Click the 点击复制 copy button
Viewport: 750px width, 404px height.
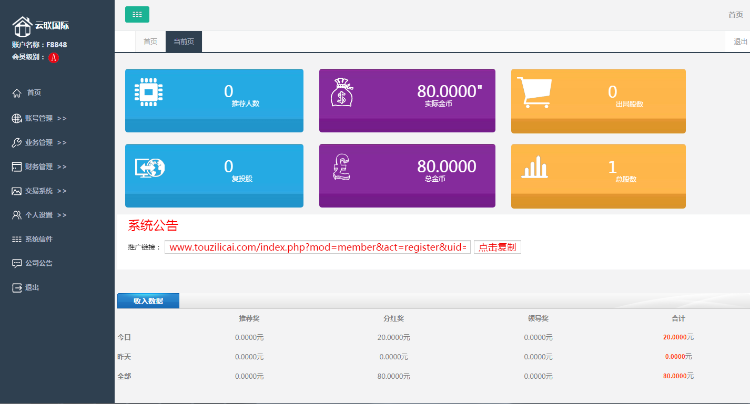point(497,247)
